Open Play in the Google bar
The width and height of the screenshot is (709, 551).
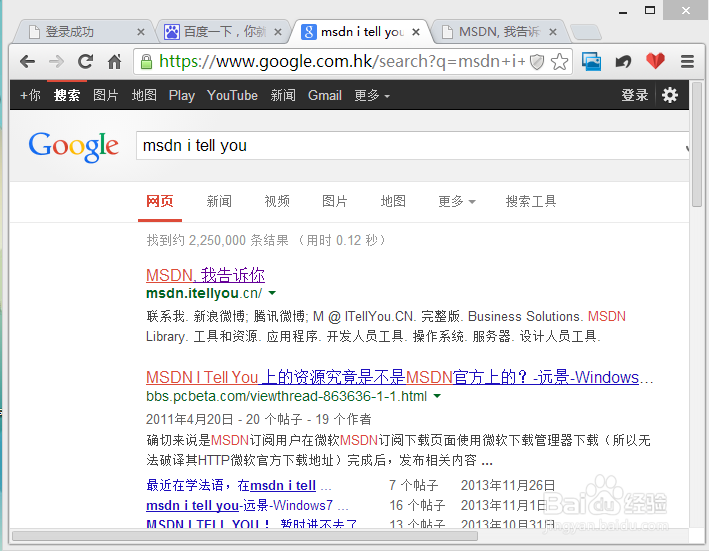point(181,95)
